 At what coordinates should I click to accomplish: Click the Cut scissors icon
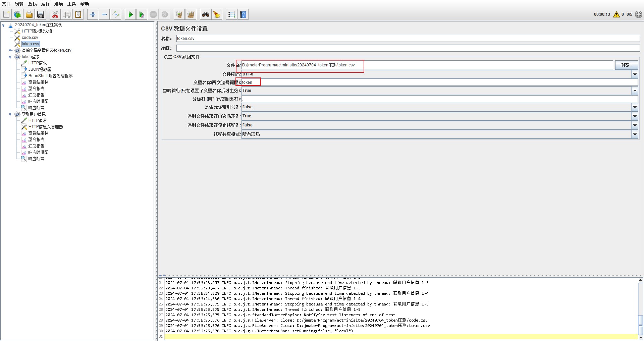click(55, 14)
